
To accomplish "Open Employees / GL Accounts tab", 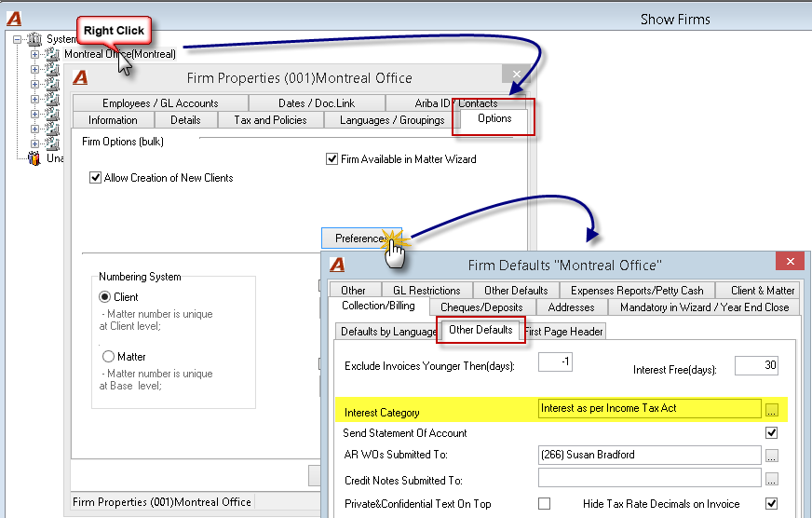I will pyautogui.click(x=160, y=103).
